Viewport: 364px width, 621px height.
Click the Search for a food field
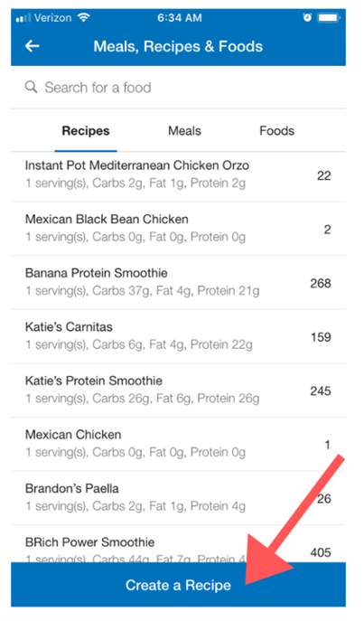178,87
